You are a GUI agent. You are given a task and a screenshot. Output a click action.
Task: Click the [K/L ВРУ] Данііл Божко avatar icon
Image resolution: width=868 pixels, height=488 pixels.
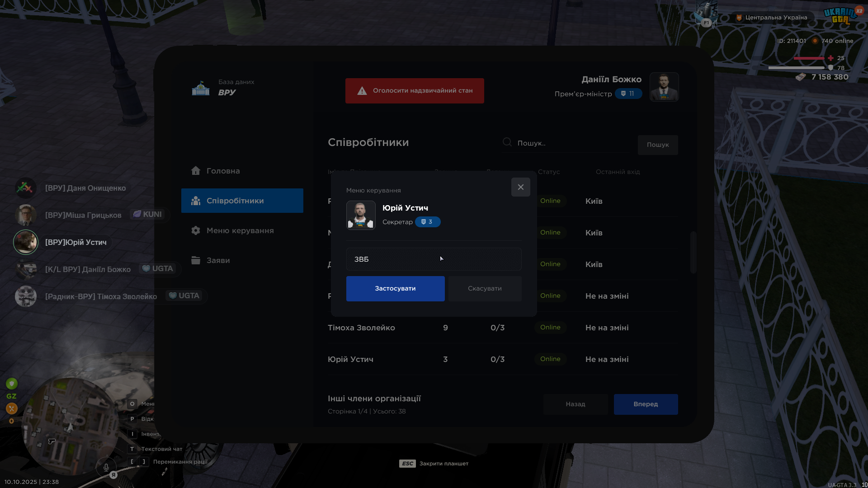point(26,269)
